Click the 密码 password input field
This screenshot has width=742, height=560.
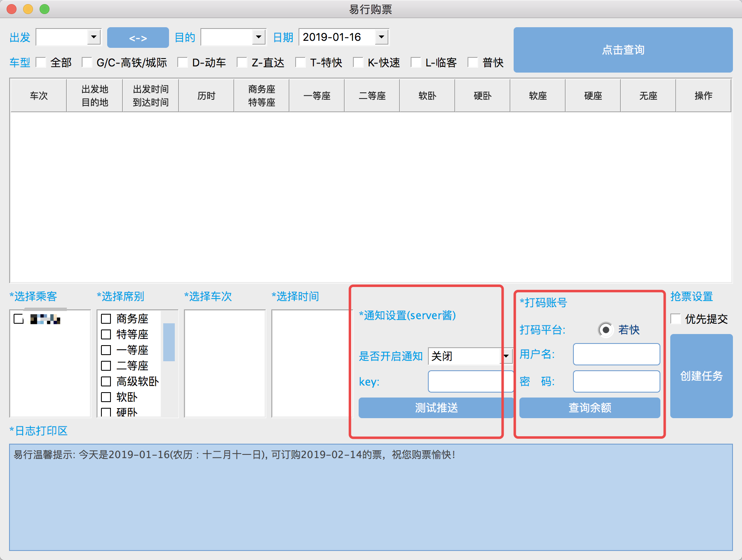(x=617, y=381)
